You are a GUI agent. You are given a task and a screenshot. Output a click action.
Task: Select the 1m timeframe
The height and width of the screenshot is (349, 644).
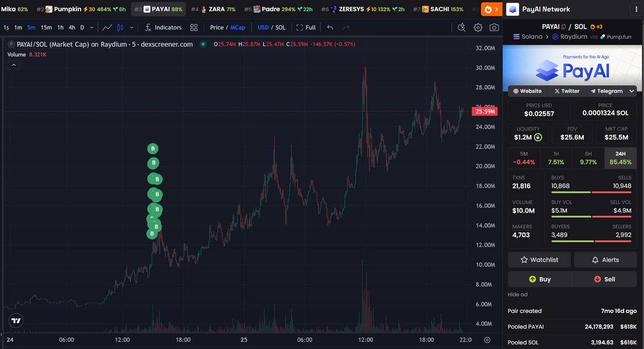18,27
